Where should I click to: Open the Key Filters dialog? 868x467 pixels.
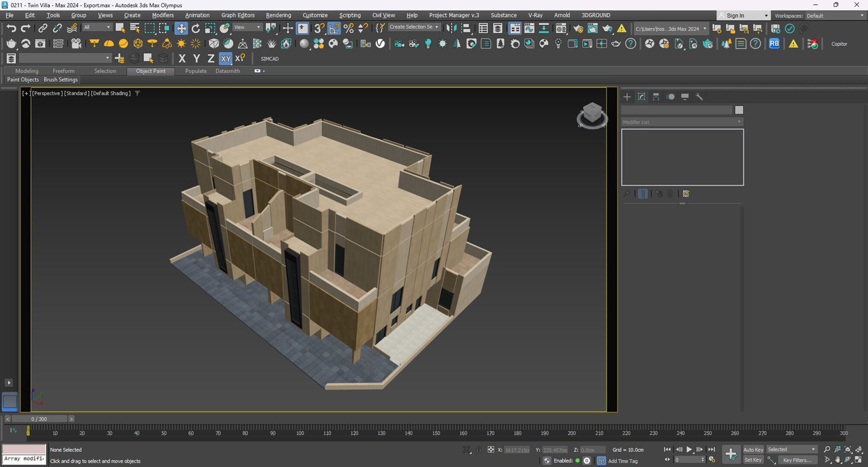click(798, 460)
